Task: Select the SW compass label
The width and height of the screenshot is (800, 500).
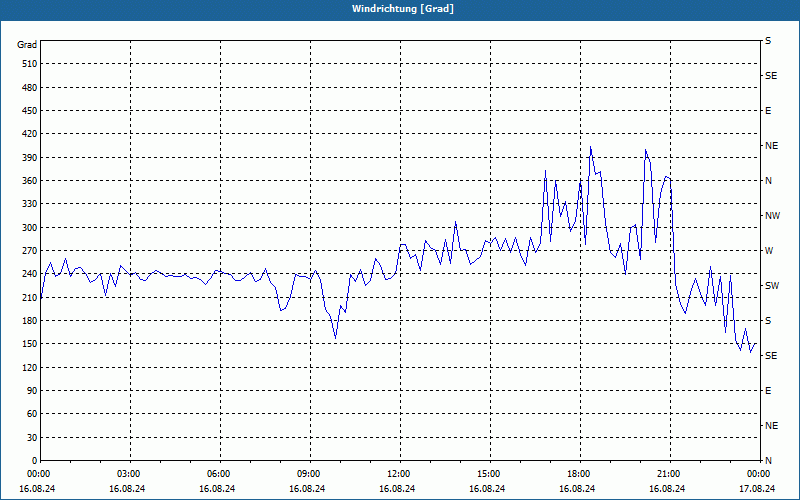Action: pos(772,286)
